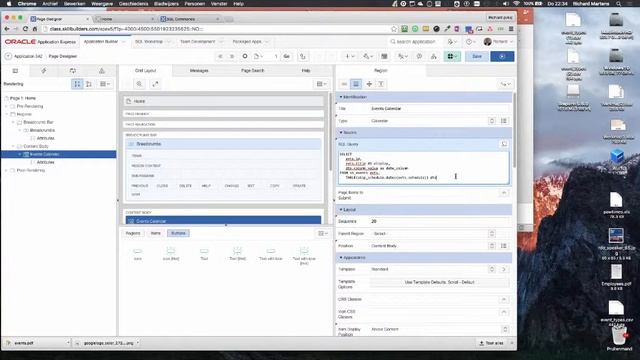Click the page unlock/lock toolbar button
640x360 pixels.
pos(303,56)
